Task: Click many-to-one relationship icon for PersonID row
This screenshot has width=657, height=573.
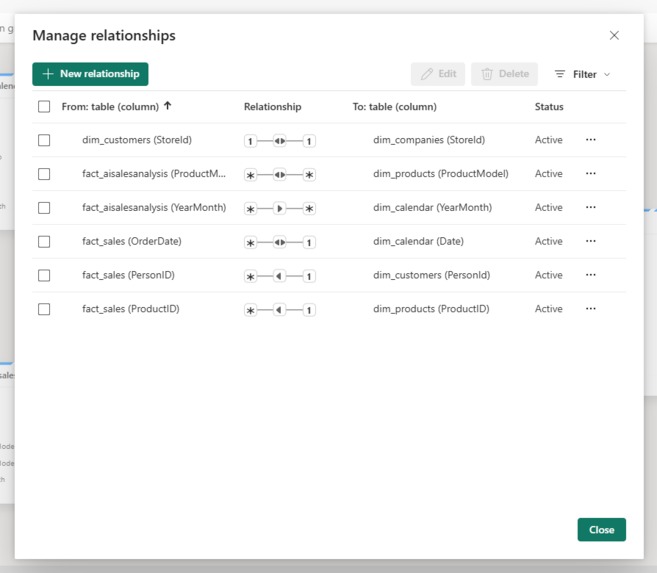Action: coord(280,276)
